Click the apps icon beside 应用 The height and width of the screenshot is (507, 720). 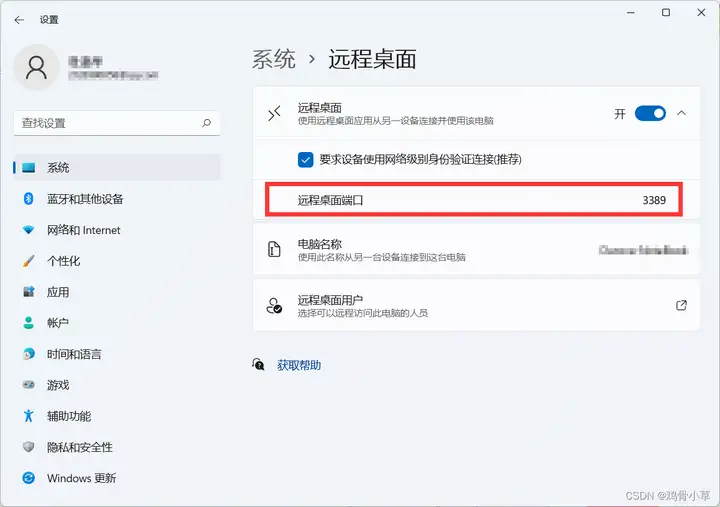(x=28, y=292)
